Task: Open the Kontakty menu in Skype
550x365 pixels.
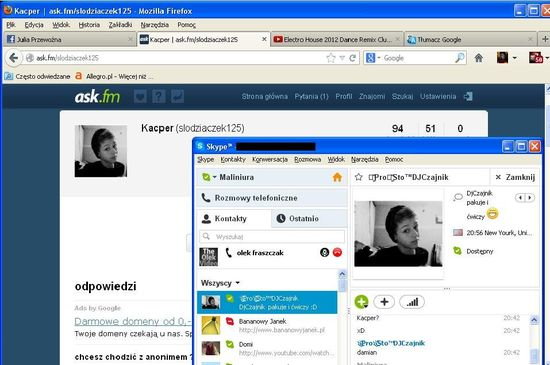Action: [x=233, y=160]
